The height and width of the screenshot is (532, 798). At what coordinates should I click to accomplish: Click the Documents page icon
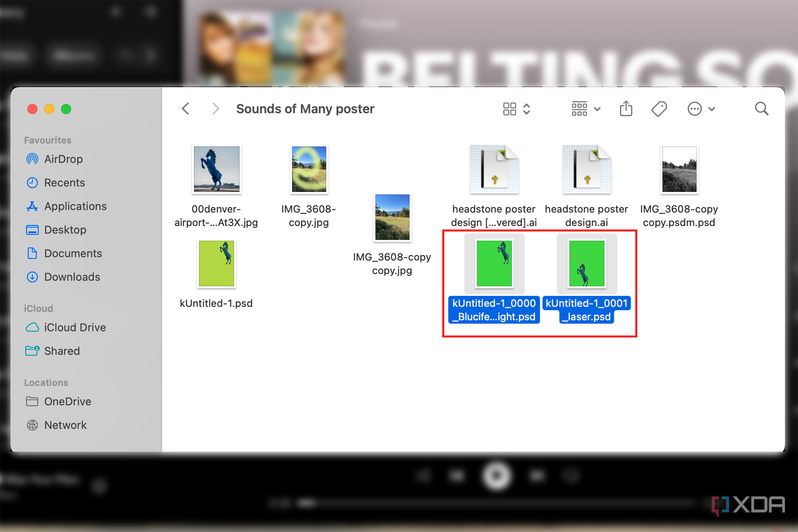pos(32,253)
